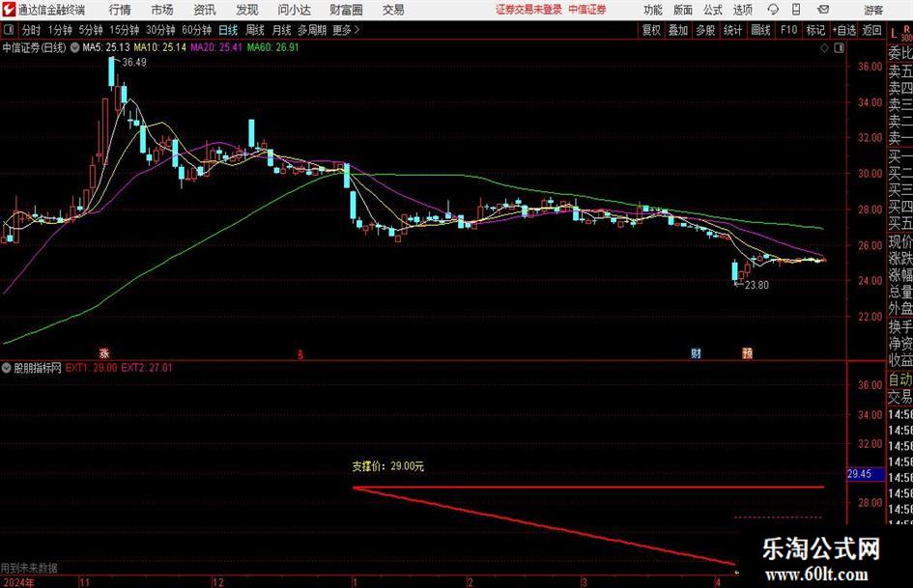Click the MA5: 25.13 value label
The height and width of the screenshot is (588, 913).
coord(106,47)
